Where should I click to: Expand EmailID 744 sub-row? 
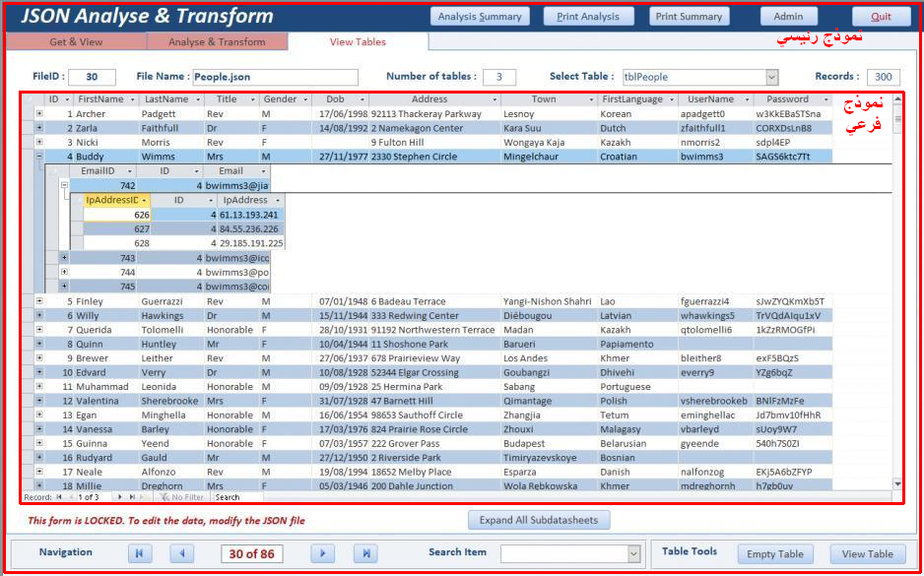(64, 272)
